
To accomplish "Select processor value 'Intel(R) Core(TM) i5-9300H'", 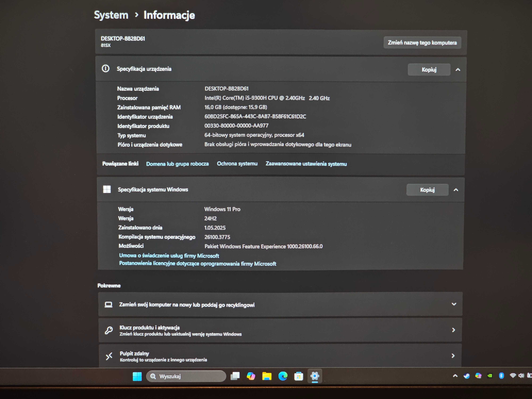I will pos(267,98).
